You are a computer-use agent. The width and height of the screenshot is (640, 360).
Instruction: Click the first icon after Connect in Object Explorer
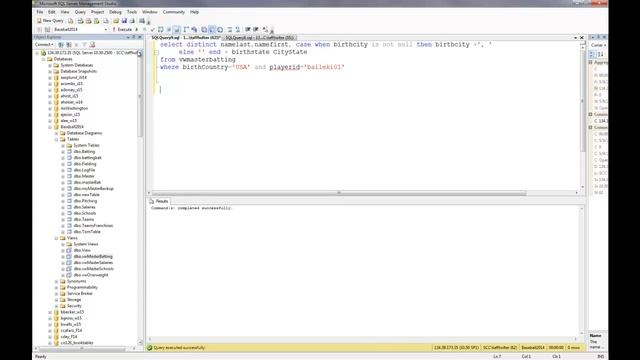[61, 44]
